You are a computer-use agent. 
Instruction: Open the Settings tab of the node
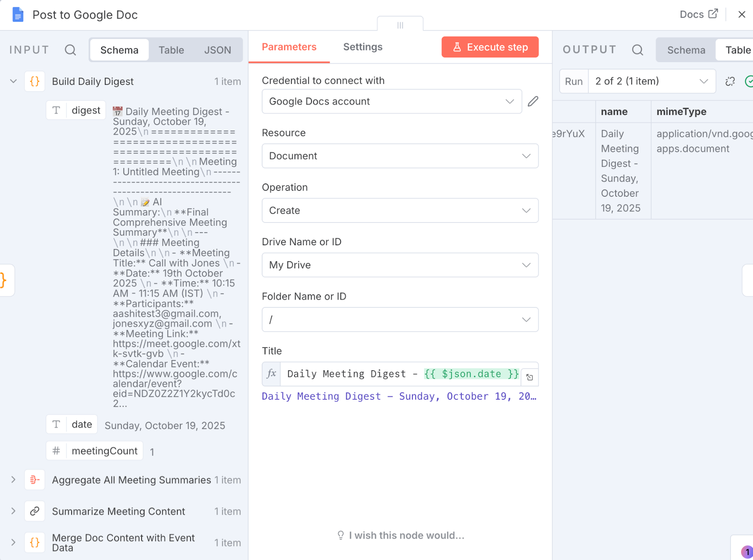[362, 47]
